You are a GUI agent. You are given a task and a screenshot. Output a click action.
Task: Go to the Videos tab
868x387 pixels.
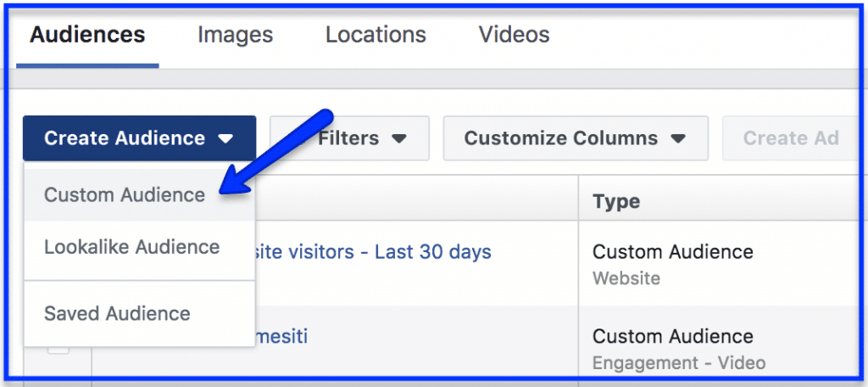tap(514, 35)
